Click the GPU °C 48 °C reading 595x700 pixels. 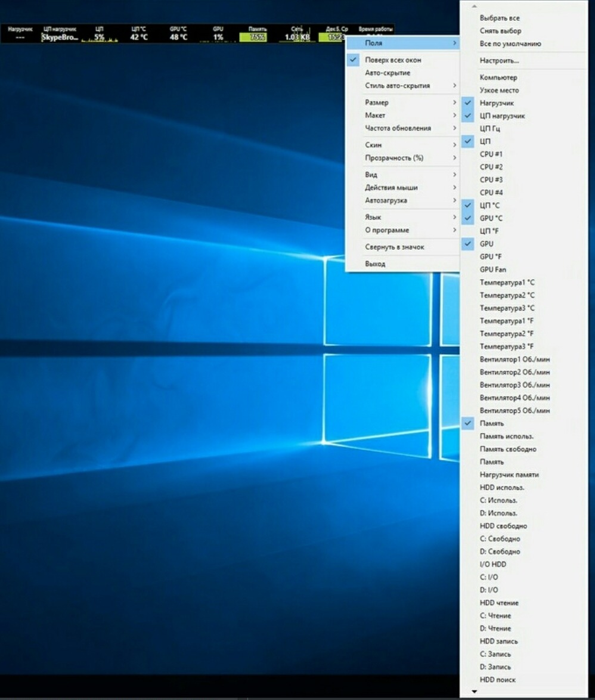(178, 37)
